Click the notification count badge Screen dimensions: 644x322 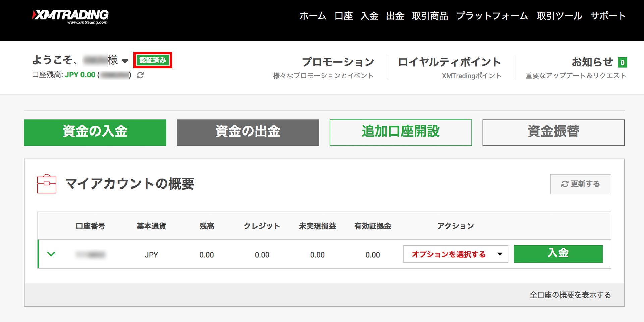[622, 62]
